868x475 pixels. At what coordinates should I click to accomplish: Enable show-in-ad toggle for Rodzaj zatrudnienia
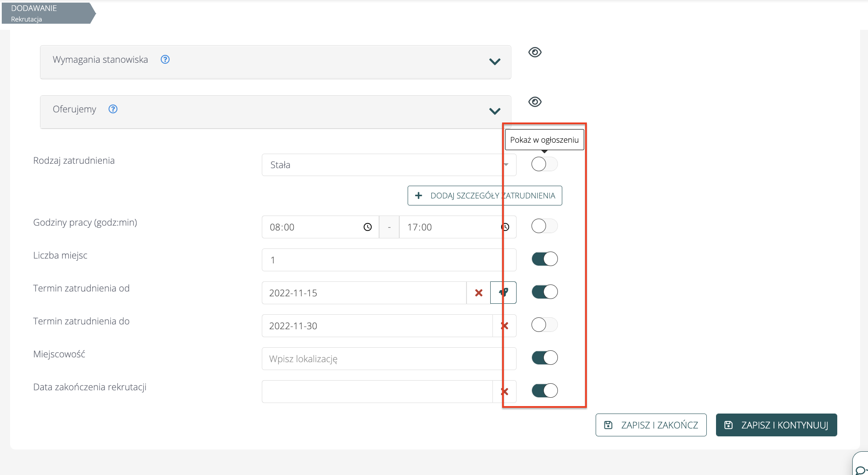(544, 164)
